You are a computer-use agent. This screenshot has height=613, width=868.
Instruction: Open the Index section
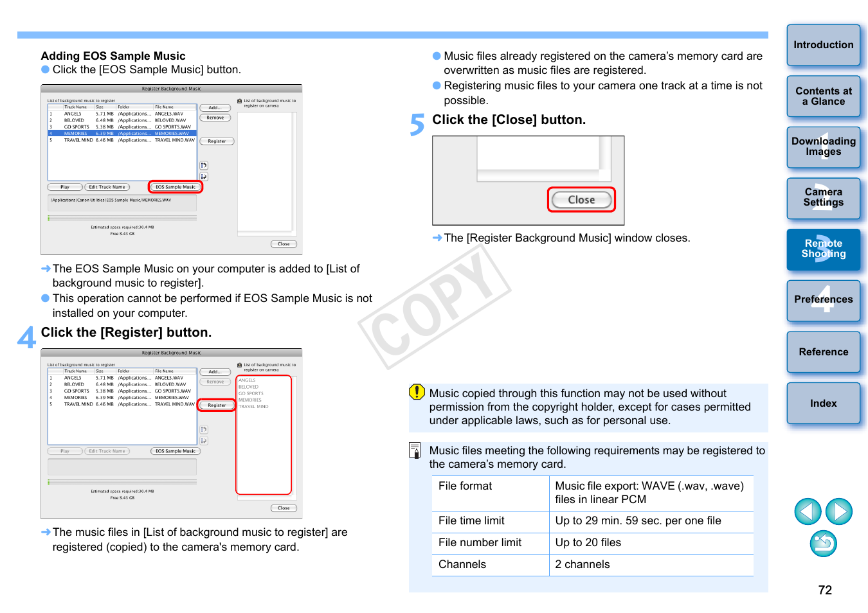coord(823,403)
